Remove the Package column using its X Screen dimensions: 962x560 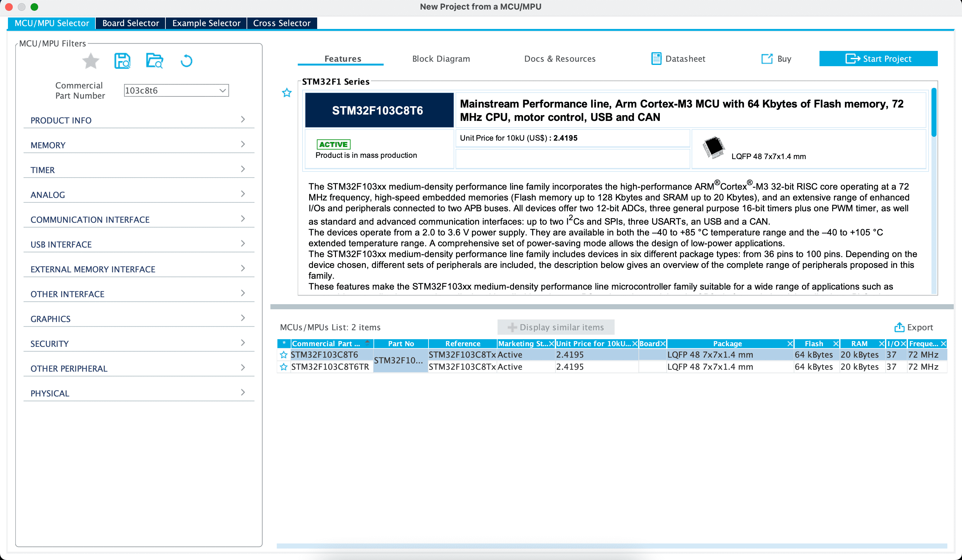click(790, 344)
